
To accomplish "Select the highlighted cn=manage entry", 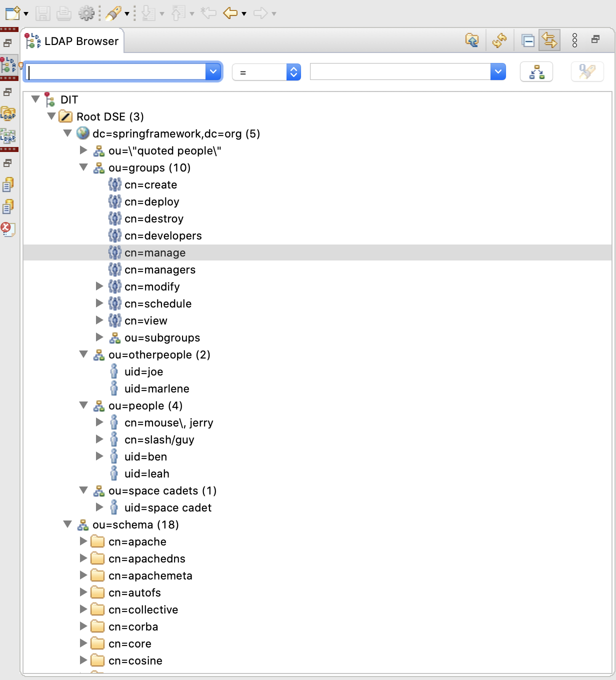I will 317,252.
